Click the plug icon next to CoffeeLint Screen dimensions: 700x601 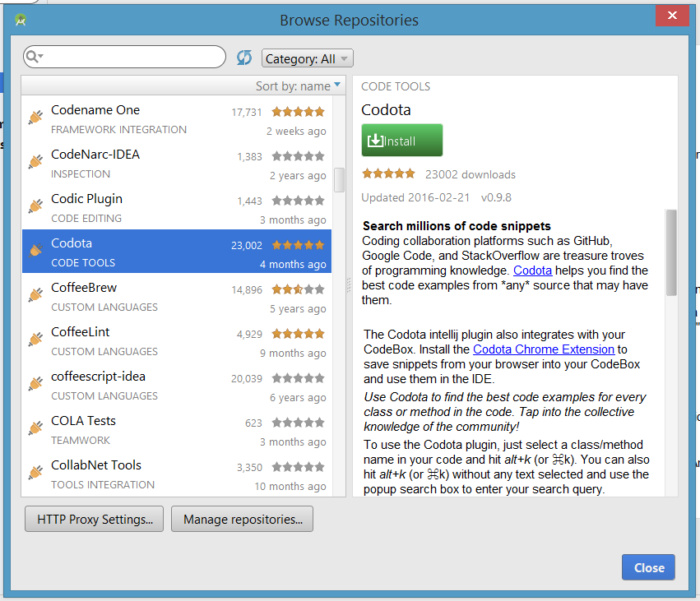click(36, 339)
